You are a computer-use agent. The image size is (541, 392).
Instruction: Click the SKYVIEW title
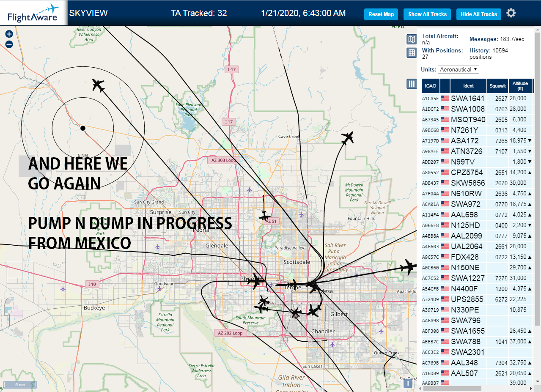click(x=88, y=13)
